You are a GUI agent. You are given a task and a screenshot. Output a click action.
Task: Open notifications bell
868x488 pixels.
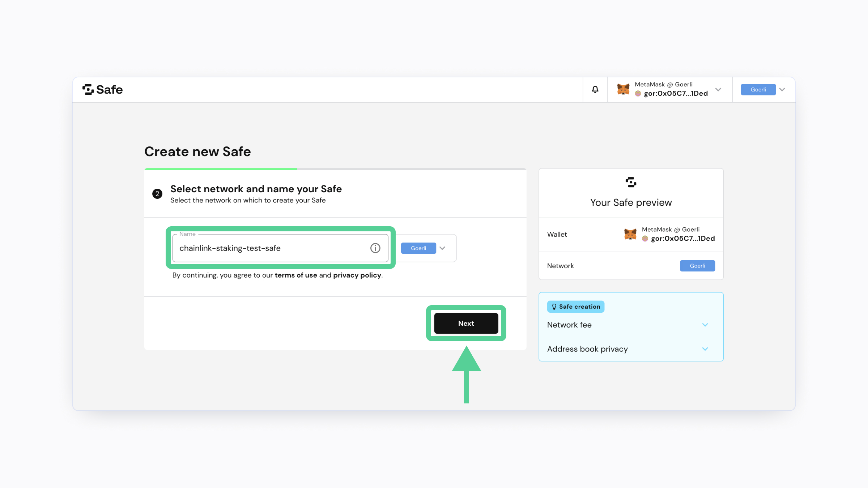[x=595, y=89]
